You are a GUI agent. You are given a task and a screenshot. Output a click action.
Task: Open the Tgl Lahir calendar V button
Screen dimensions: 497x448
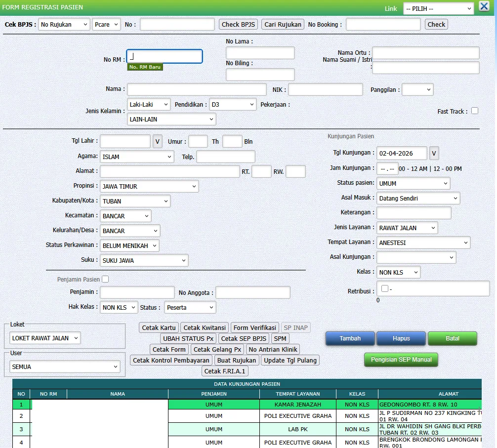tap(157, 142)
